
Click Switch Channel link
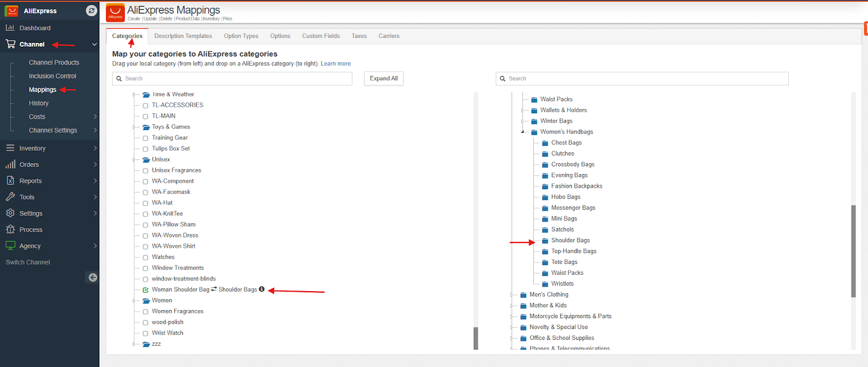click(28, 262)
